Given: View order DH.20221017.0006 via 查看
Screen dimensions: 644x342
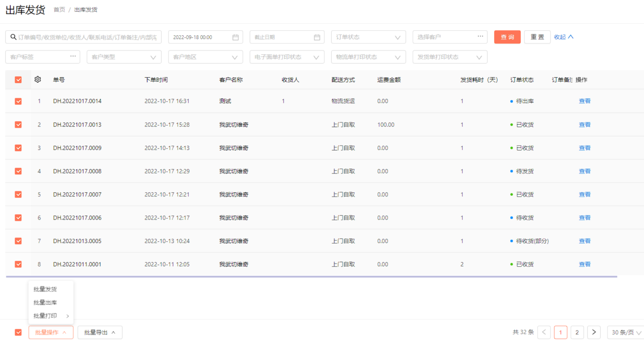Looking at the screenshot, I should pyautogui.click(x=585, y=218).
